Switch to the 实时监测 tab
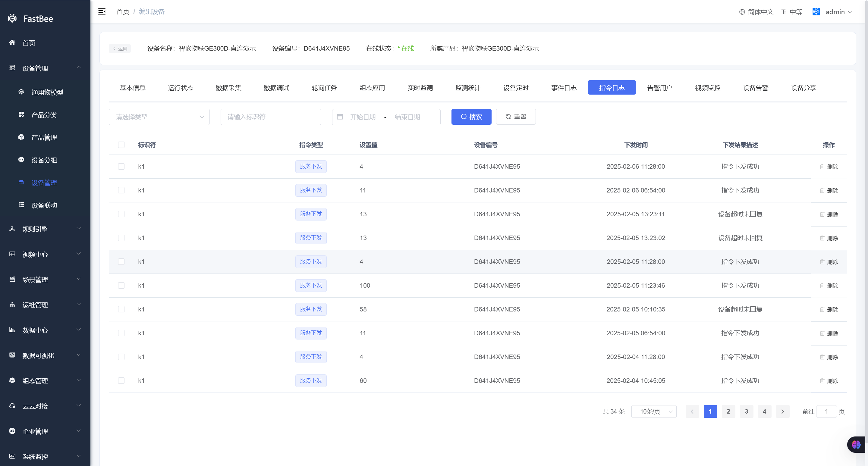This screenshot has width=868, height=466. [420, 88]
